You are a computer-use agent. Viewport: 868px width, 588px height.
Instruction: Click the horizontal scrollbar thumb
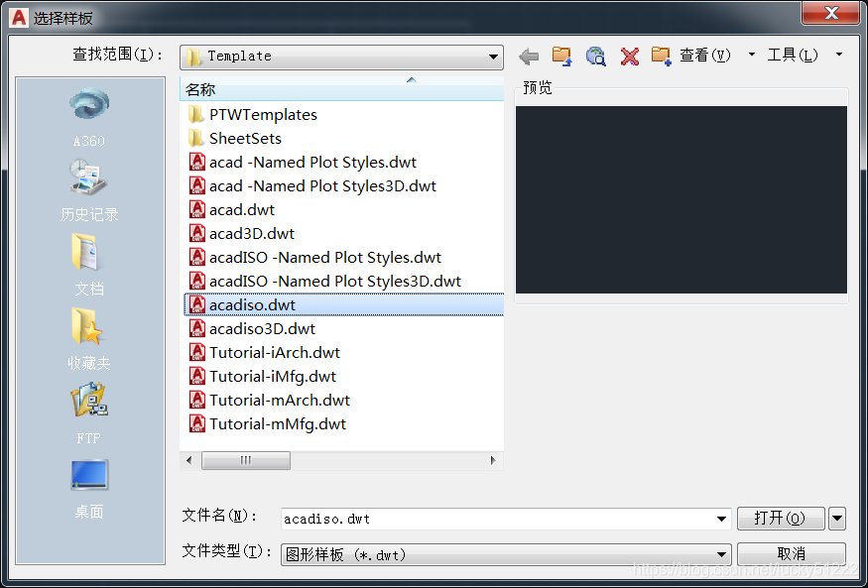pos(246,460)
